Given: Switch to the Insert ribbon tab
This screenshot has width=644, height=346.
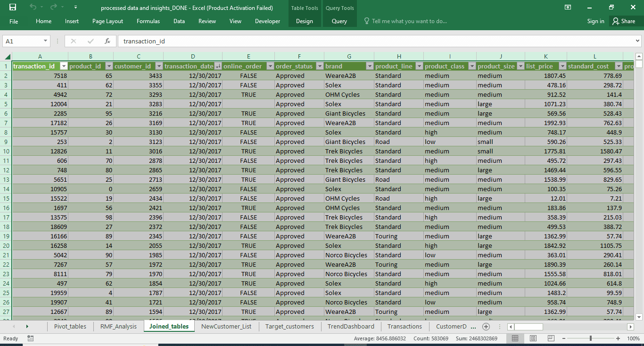Looking at the screenshot, I should click(72, 21).
